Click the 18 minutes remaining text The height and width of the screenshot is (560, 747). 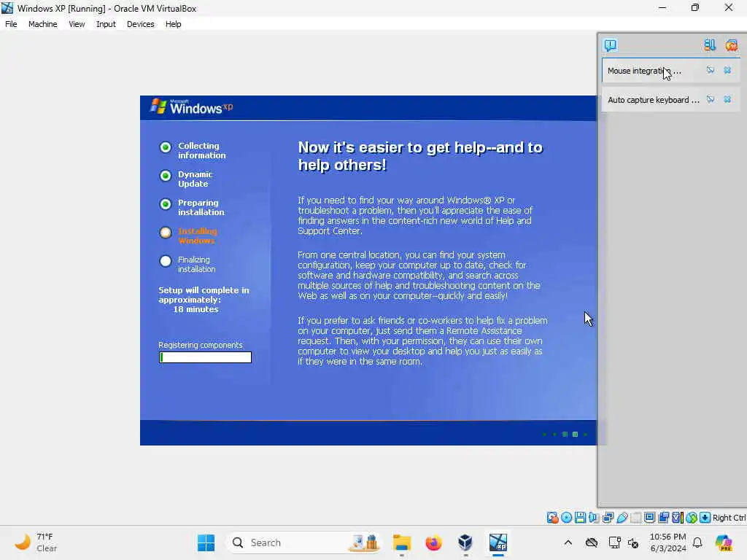pos(196,309)
